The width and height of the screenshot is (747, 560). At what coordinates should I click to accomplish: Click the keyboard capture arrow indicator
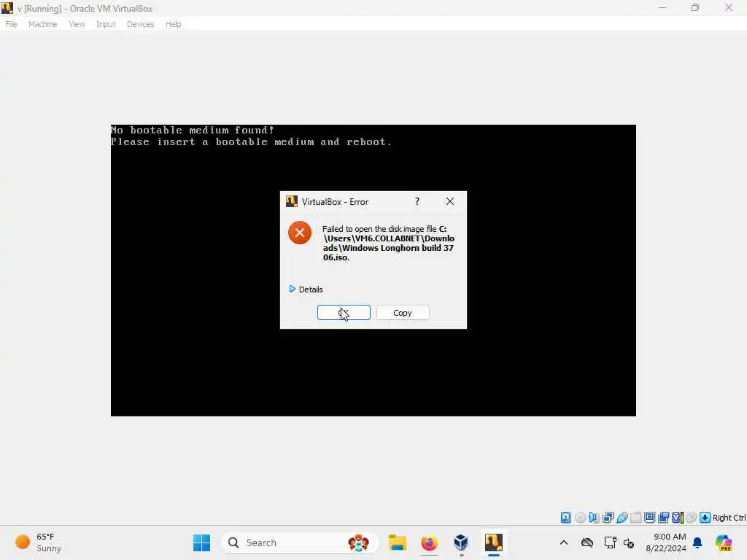coord(705,518)
